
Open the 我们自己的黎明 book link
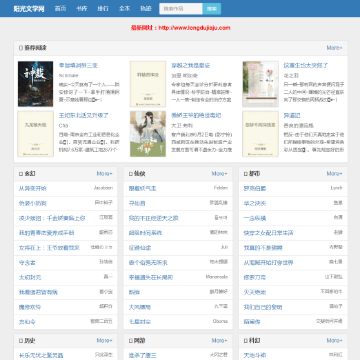click(x=263, y=307)
